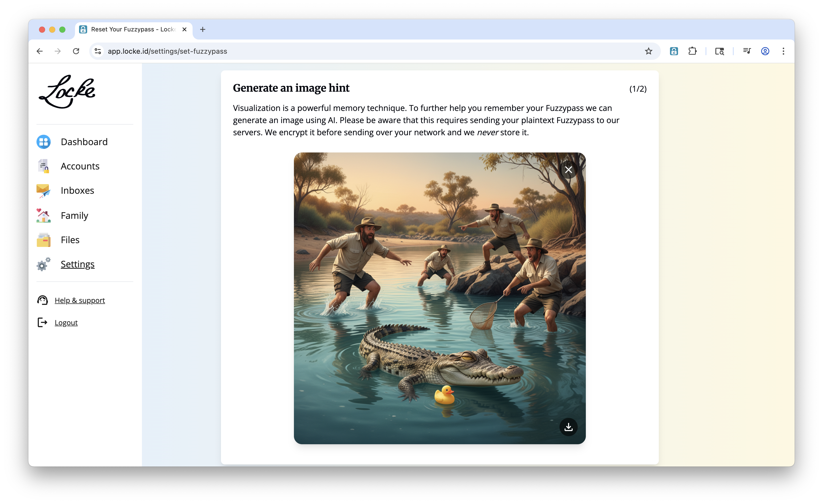Click the Locke logo
823x504 pixels.
[x=67, y=92]
